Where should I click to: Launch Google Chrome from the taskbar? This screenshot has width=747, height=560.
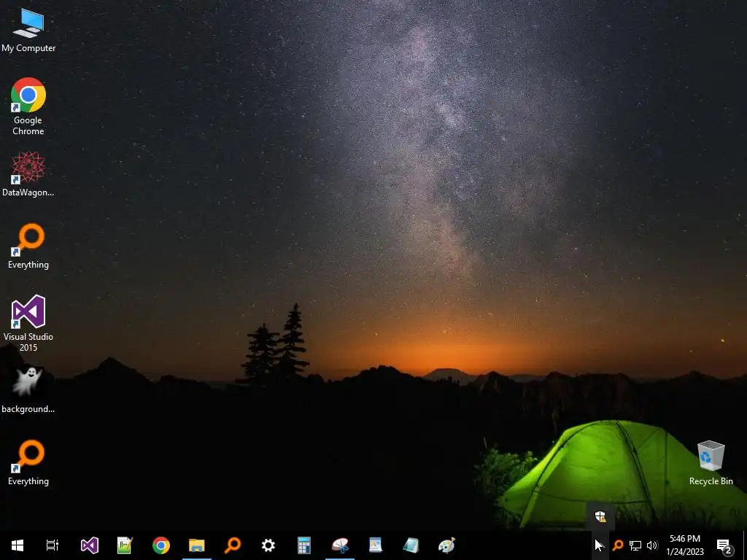point(161,545)
